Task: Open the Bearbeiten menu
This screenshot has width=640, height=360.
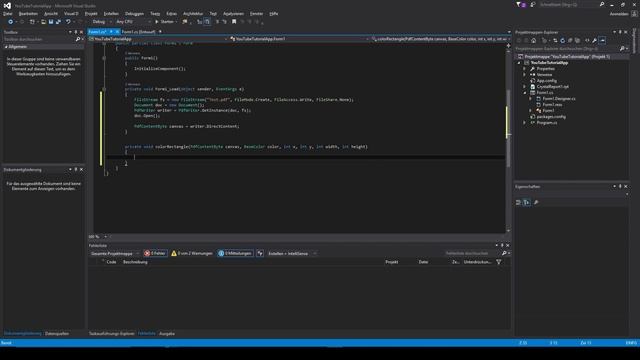Action: pyautogui.click(x=28, y=13)
